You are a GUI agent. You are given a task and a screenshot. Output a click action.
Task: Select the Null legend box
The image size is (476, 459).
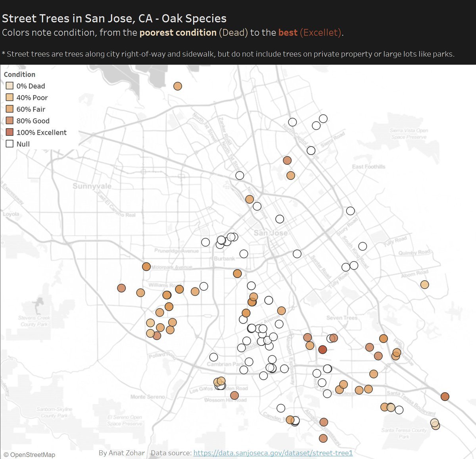click(10, 144)
